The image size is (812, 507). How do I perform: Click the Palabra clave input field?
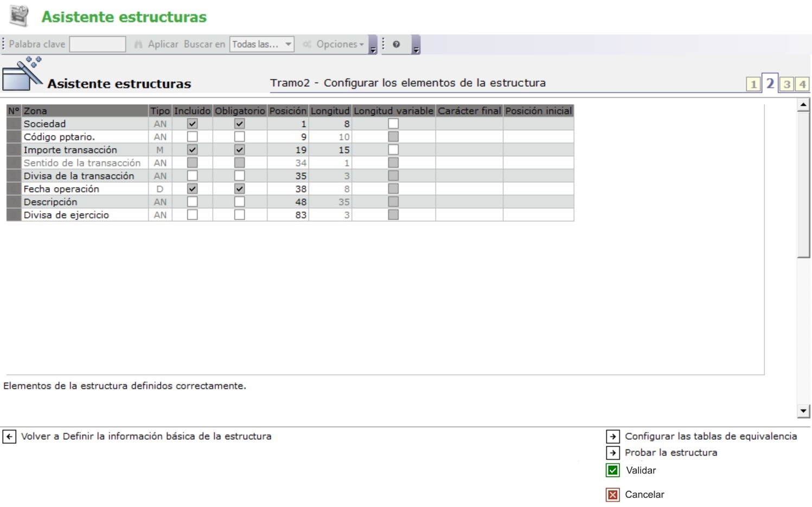98,44
